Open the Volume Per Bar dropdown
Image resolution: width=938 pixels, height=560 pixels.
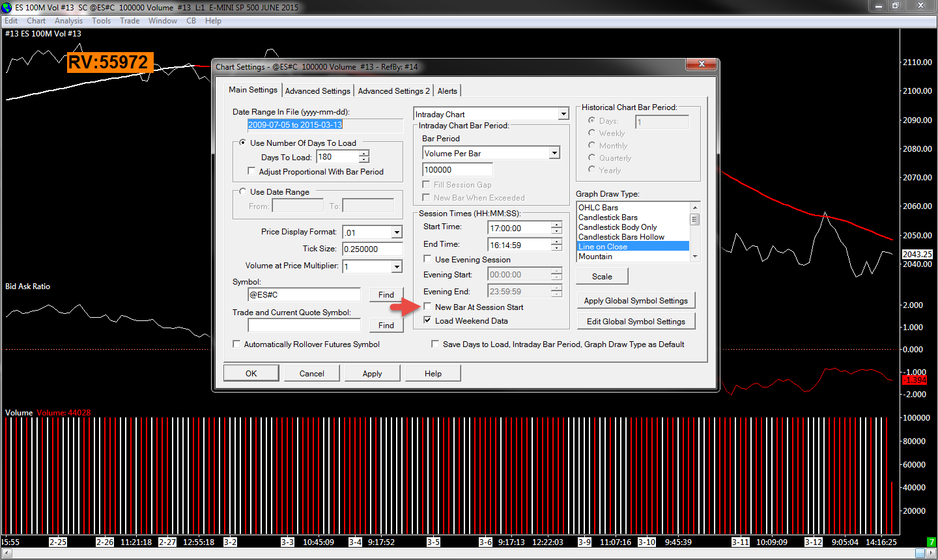[x=554, y=154]
